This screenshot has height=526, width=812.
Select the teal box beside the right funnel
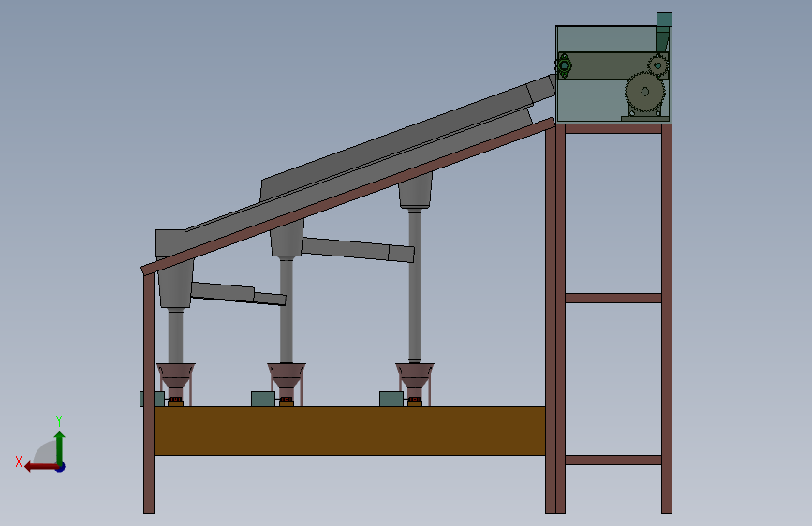(x=391, y=399)
